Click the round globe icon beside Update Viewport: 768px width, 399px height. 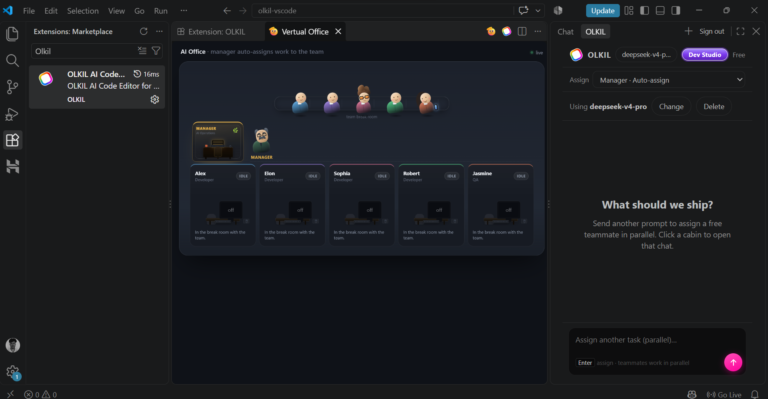click(x=558, y=10)
